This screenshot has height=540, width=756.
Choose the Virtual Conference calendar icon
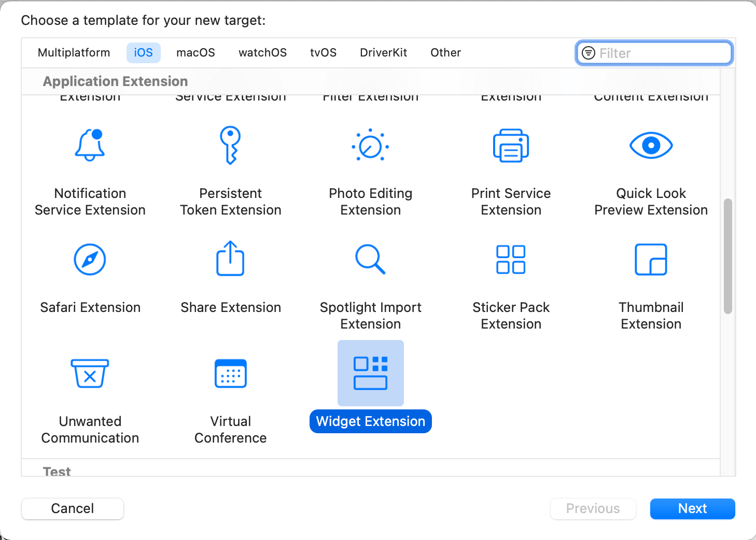tap(230, 373)
